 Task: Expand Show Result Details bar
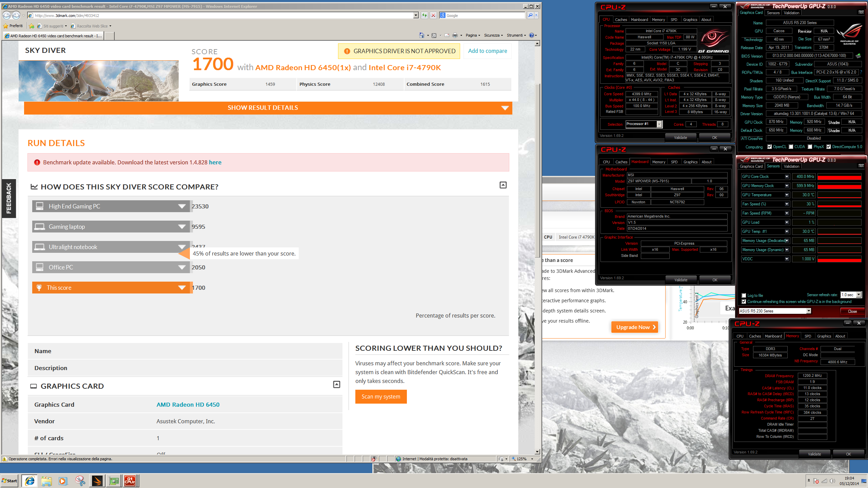(268, 108)
